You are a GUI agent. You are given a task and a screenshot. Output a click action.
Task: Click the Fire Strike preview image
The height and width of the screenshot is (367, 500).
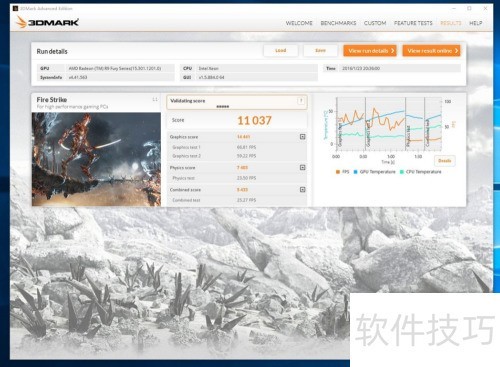pyautogui.click(x=96, y=159)
